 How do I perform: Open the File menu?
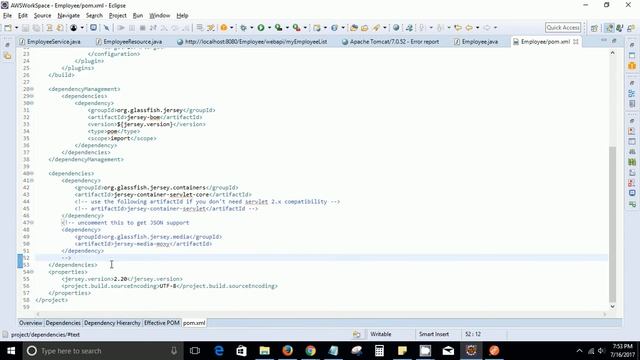click(7, 16)
